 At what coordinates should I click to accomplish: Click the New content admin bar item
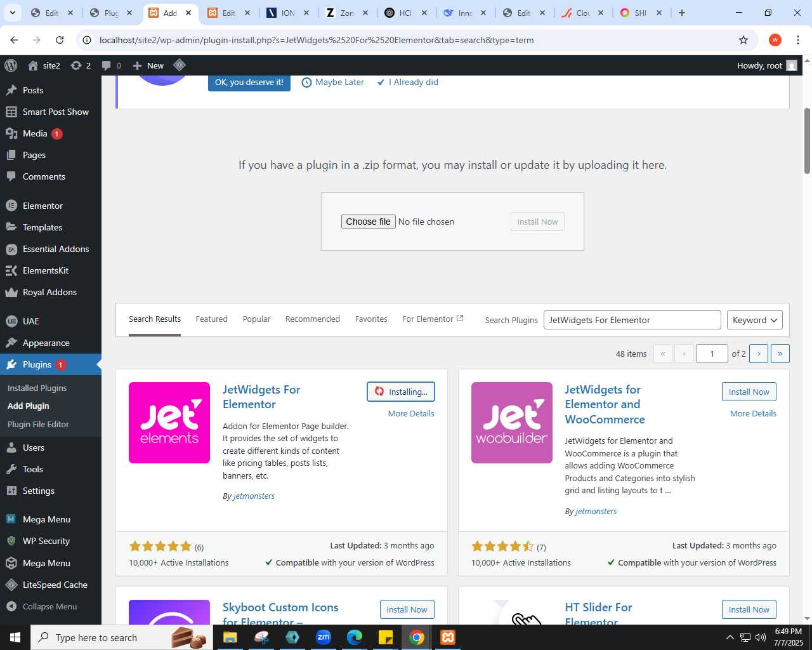tap(148, 65)
